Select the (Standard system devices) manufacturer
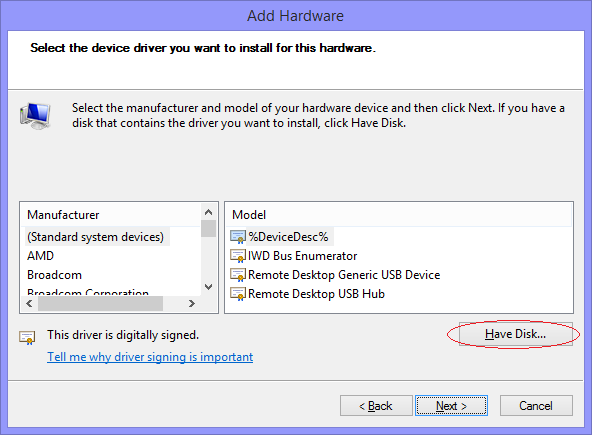 pos(96,237)
